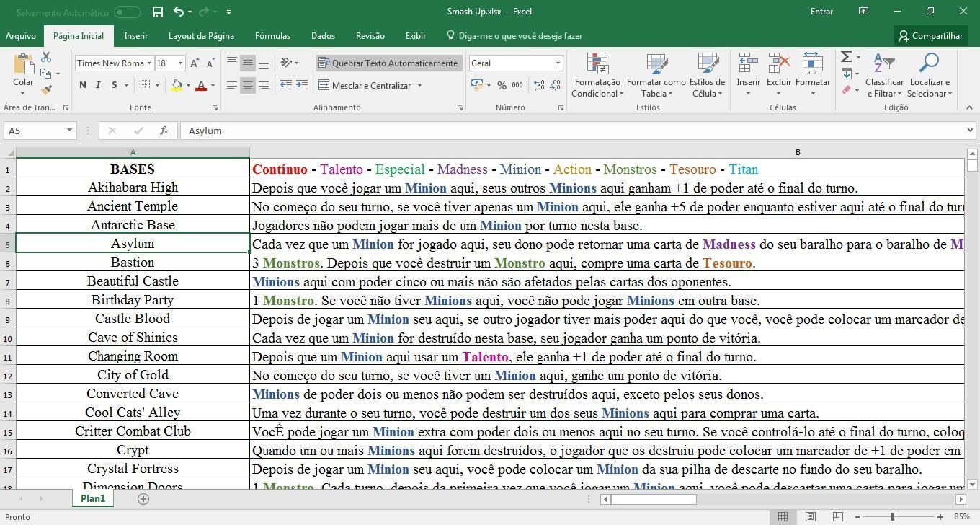Toggle italic formatting I
This screenshot has width=980, height=525.
[x=98, y=85]
